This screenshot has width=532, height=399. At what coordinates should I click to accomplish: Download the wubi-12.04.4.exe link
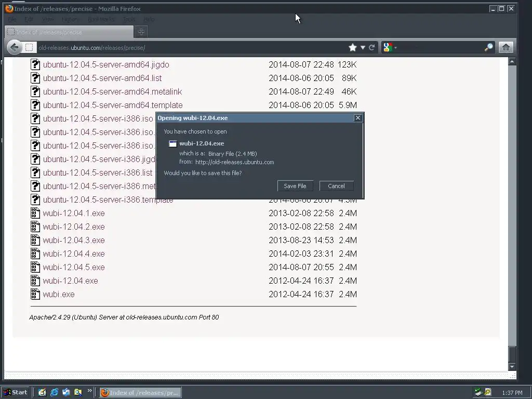pyautogui.click(x=74, y=254)
